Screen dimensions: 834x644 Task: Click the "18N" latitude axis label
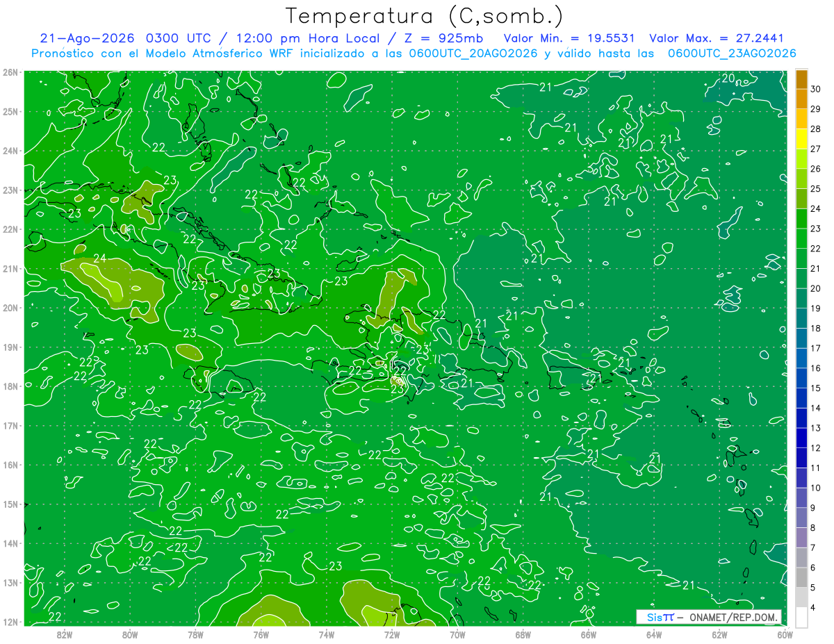[x=11, y=386]
